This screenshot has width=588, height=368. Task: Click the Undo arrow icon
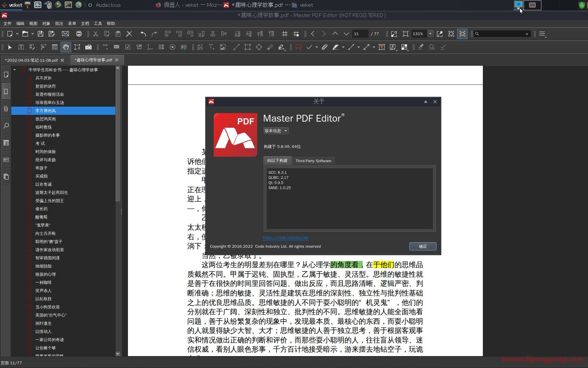(143, 34)
